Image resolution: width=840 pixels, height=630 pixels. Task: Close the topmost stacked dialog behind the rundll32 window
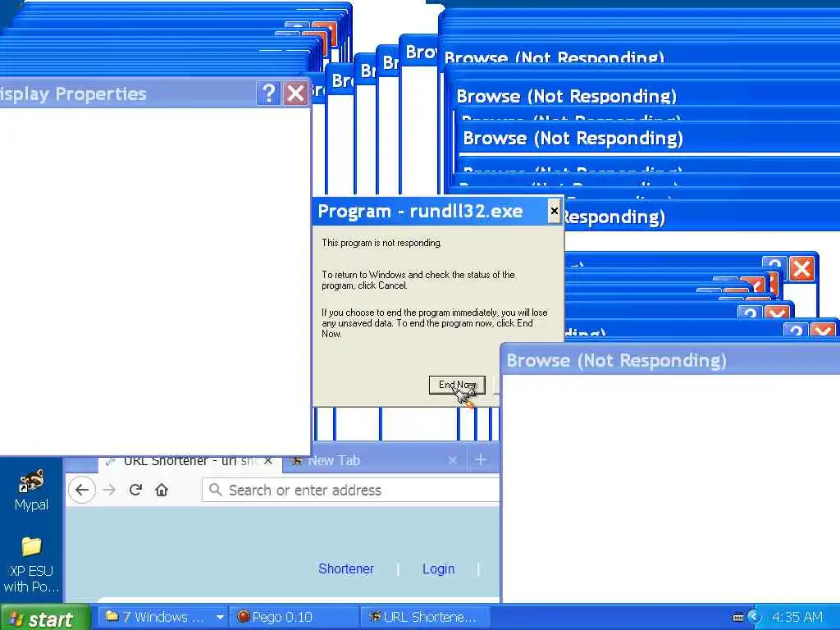(801, 269)
